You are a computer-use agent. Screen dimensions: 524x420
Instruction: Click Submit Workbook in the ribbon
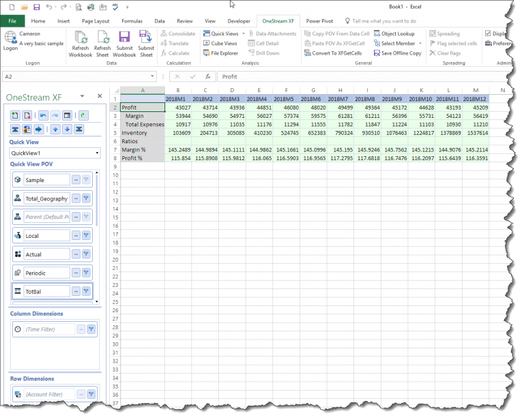(x=124, y=44)
